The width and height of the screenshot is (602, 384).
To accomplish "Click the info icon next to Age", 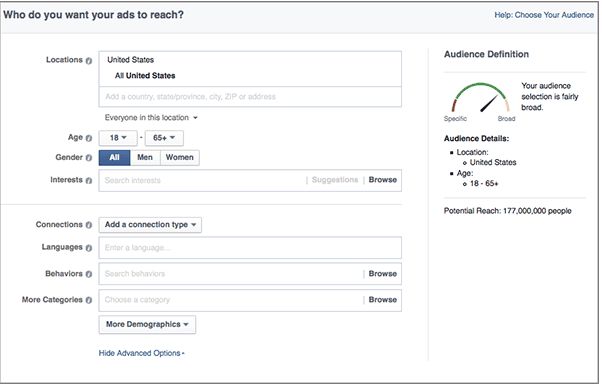I will coord(89,138).
